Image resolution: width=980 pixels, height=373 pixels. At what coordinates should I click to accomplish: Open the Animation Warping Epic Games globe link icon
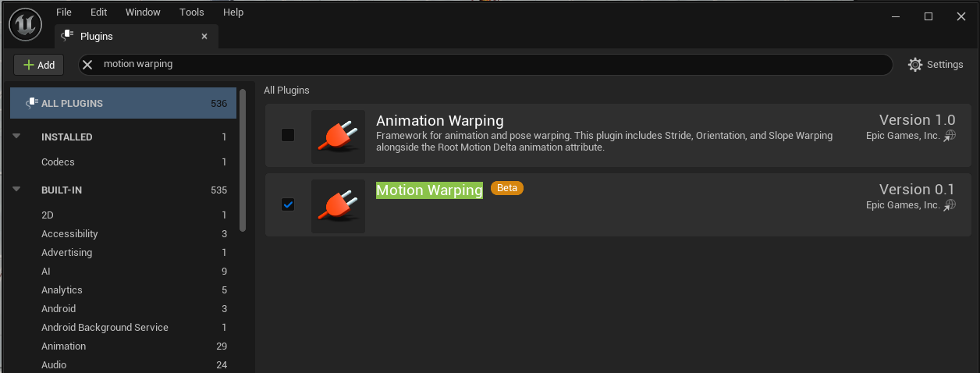[949, 136]
